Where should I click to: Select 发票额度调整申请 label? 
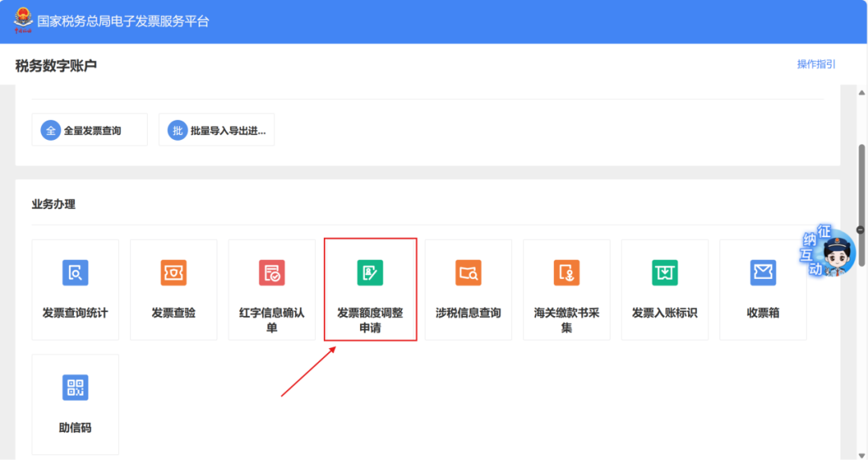370,320
